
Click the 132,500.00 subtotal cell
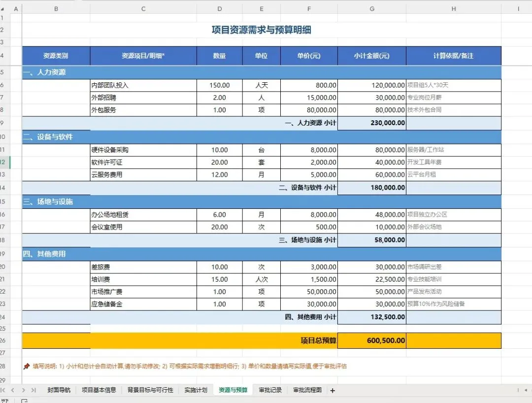372,317
